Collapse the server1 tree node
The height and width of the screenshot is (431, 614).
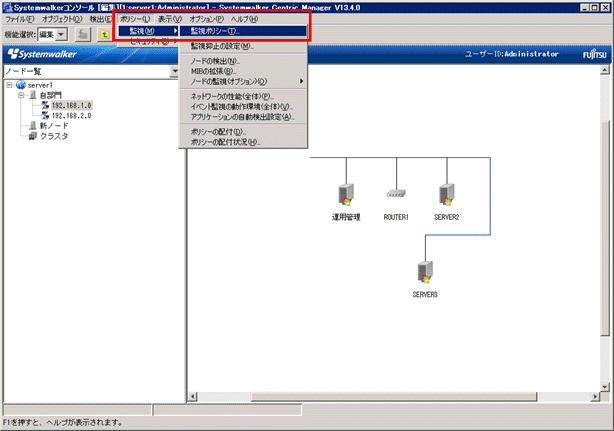click(9, 85)
